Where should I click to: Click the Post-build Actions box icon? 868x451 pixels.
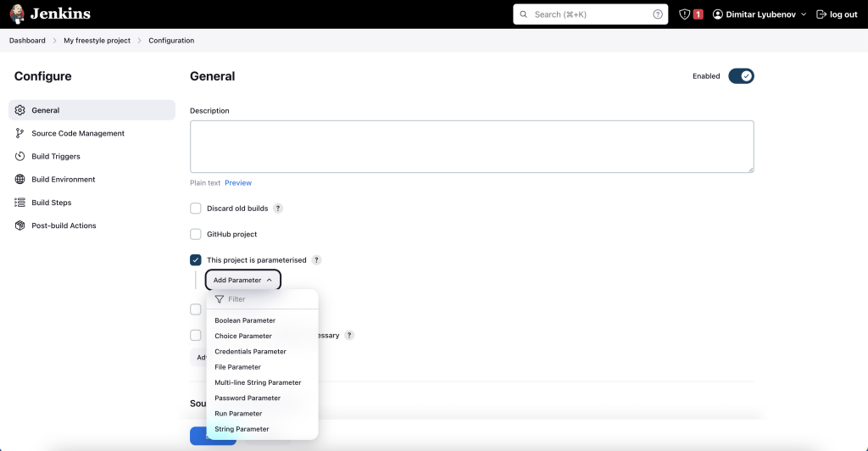(20, 225)
